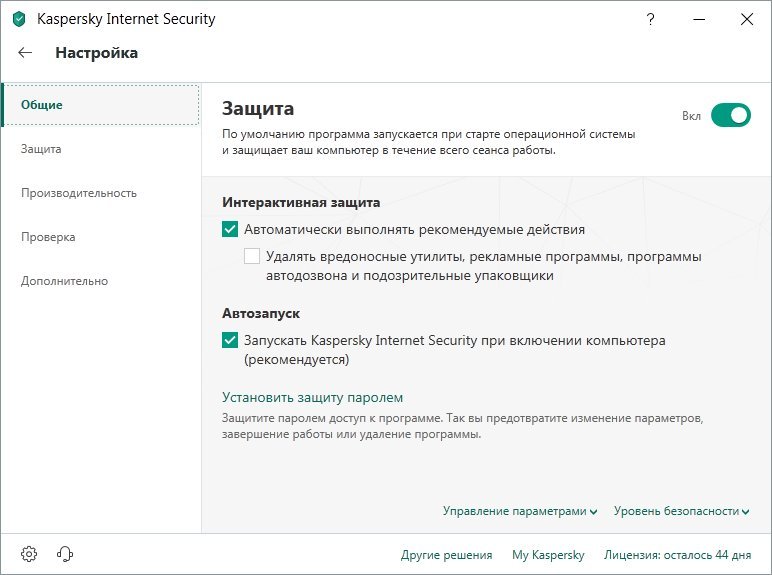Switch to the Производительность section
The height and width of the screenshot is (575, 772).
point(79,193)
